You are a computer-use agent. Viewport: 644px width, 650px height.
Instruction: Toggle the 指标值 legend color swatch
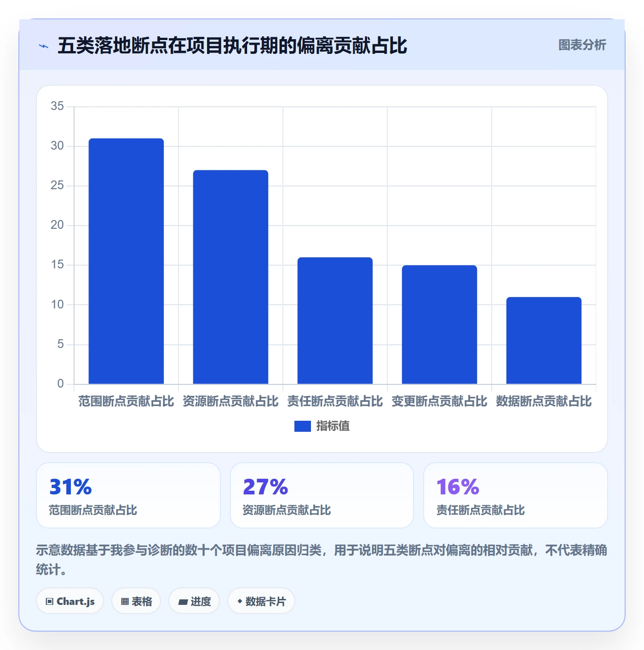point(302,426)
